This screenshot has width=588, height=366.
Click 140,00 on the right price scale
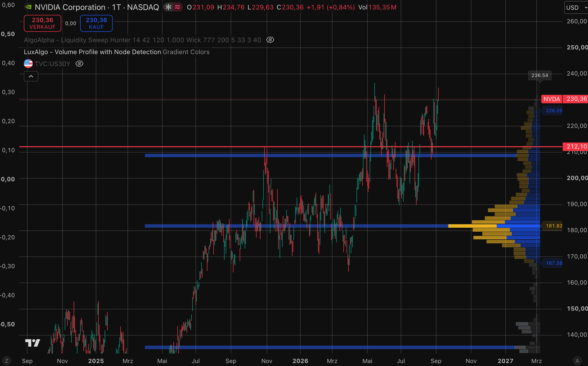click(577, 335)
